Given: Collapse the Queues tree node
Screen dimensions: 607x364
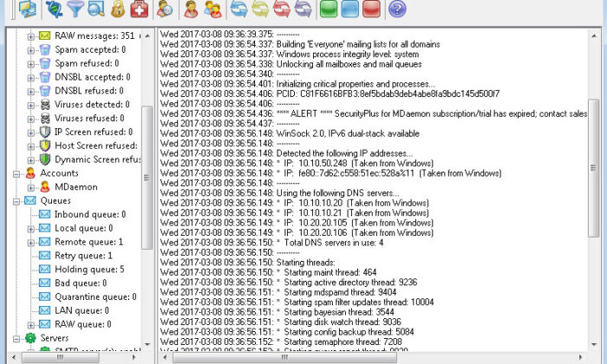Looking at the screenshot, I should 16,201.
